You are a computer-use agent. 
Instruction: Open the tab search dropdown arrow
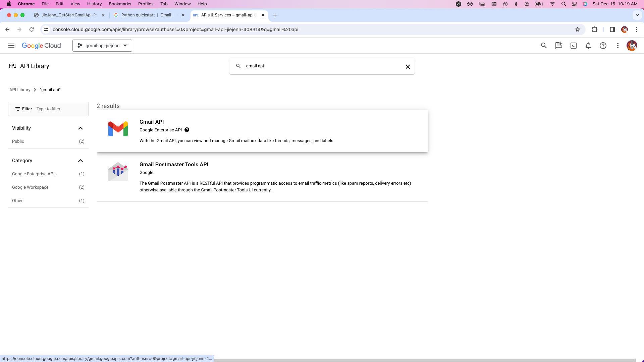(x=637, y=15)
